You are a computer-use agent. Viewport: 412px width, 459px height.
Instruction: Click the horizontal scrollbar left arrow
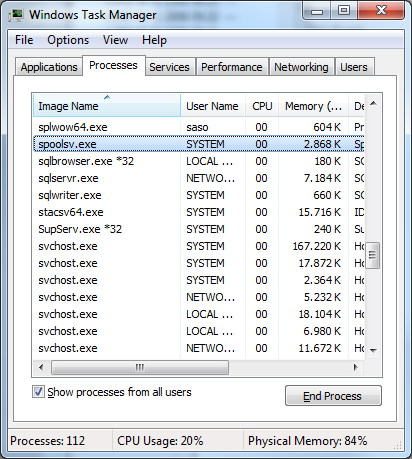pyautogui.click(x=41, y=367)
